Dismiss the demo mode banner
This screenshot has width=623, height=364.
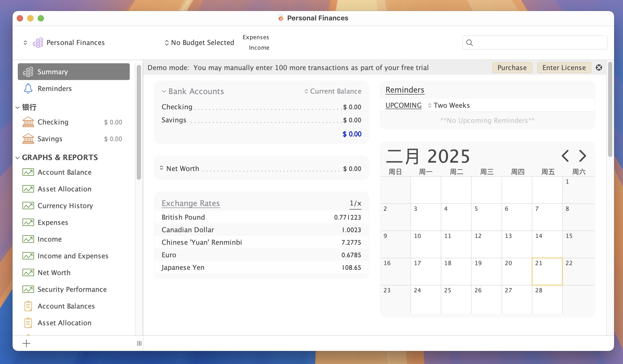click(x=599, y=67)
